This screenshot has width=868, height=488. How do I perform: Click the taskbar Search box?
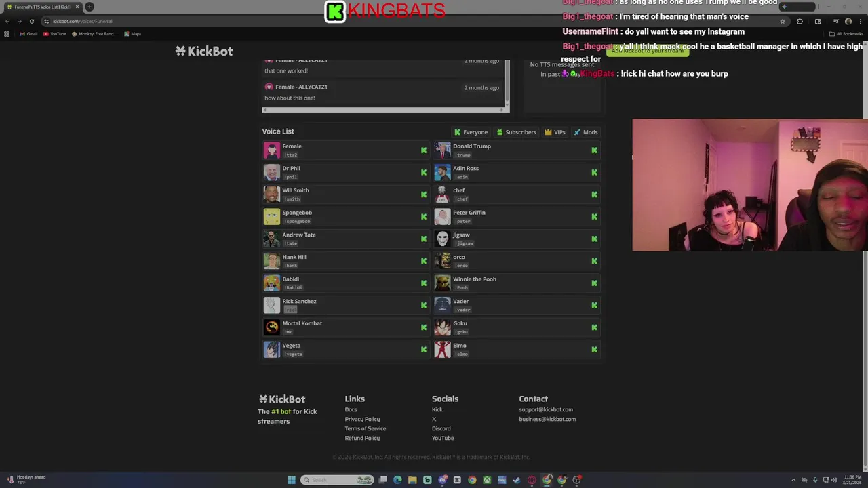click(x=337, y=480)
